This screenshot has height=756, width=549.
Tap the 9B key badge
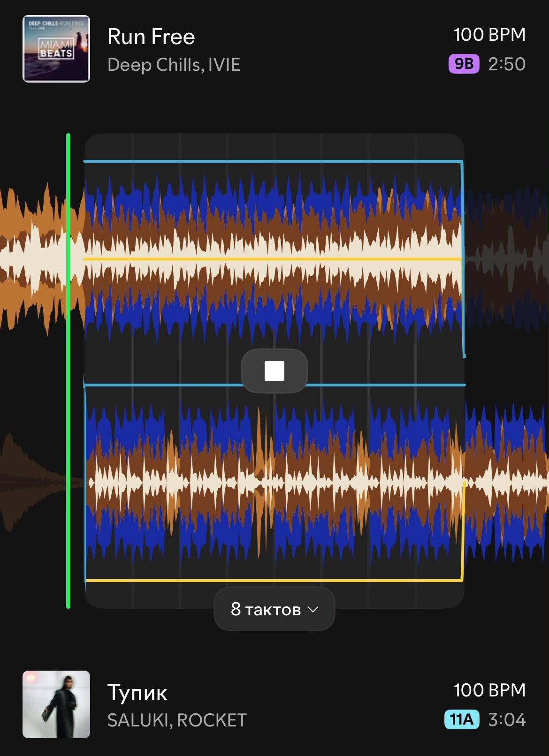click(464, 64)
